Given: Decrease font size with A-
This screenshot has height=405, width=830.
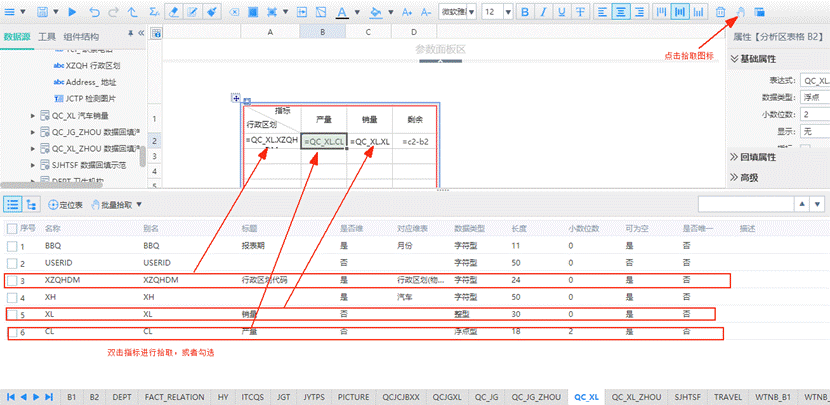Looking at the screenshot, I should [426, 11].
